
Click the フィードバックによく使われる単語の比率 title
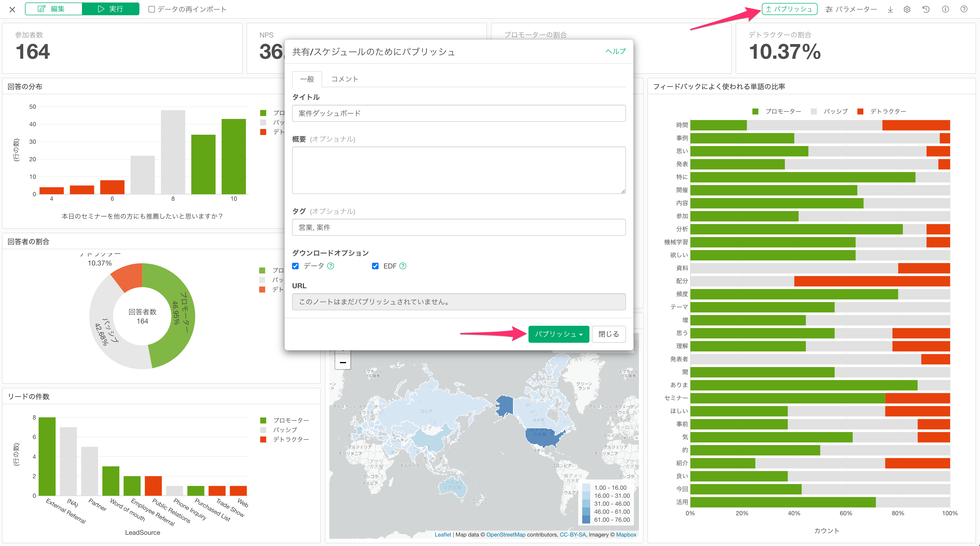click(x=719, y=86)
